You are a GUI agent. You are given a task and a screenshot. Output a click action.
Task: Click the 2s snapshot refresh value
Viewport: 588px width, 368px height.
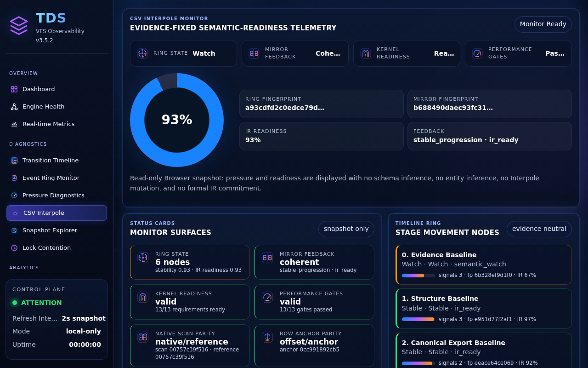coord(84,318)
